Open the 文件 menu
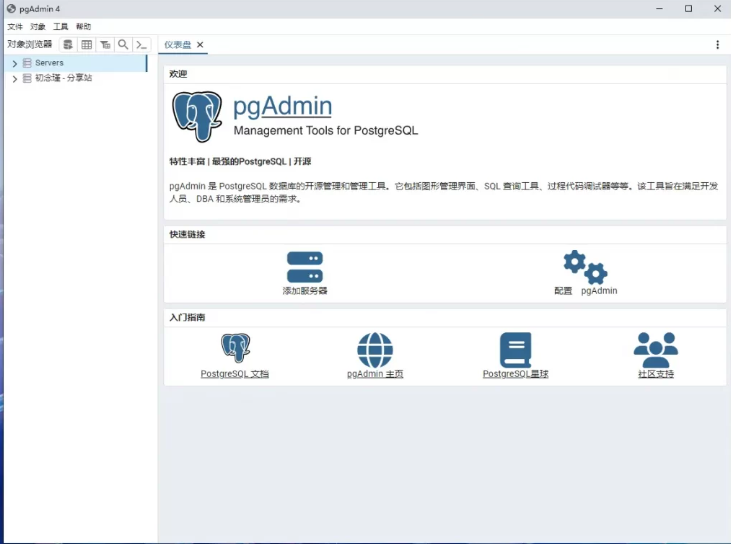Viewport: 731px width, 544px height. point(15,27)
